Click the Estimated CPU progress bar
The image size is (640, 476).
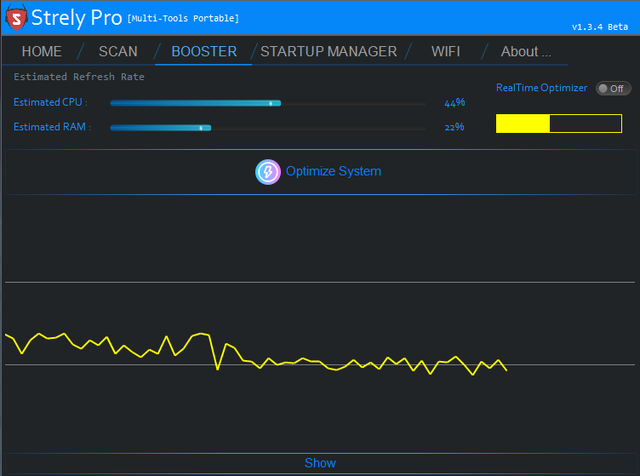(x=268, y=103)
